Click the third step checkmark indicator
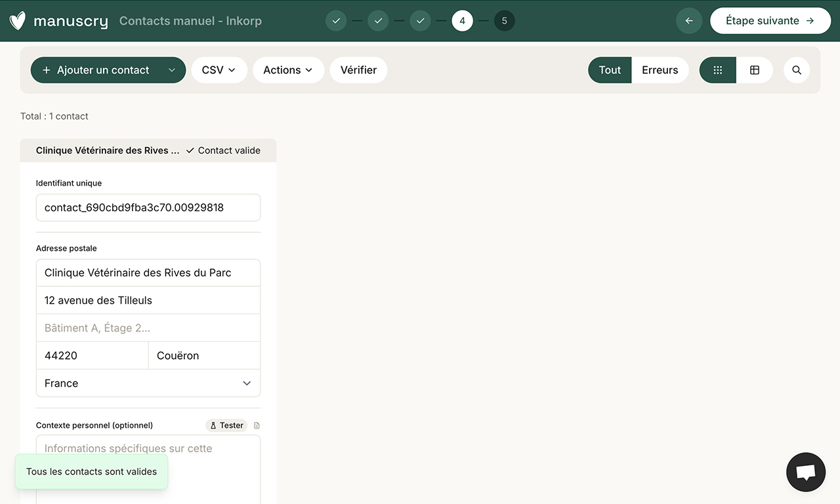This screenshot has width=840, height=504. (x=420, y=20)
